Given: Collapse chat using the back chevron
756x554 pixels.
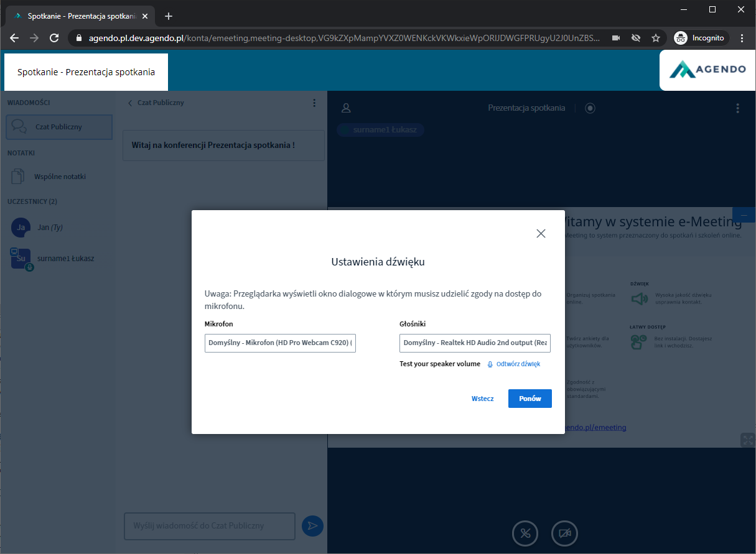Looking at the screenshot, I should click(131, 103).
